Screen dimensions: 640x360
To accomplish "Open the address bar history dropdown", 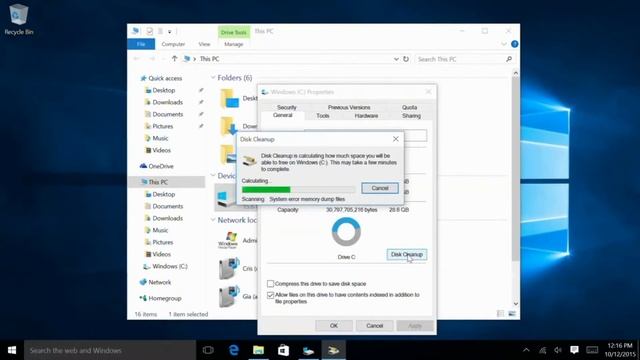I will (396, 59).
